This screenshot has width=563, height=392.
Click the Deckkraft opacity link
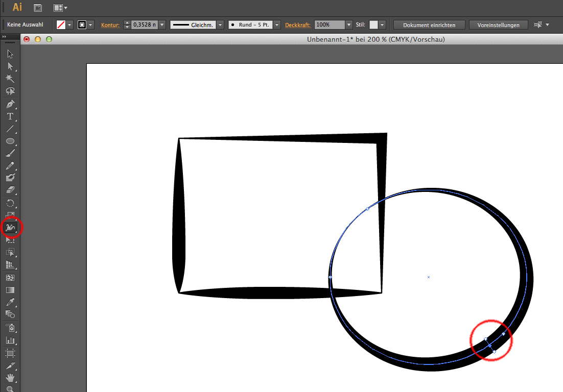pyautogui.click(x=297, y=24)
